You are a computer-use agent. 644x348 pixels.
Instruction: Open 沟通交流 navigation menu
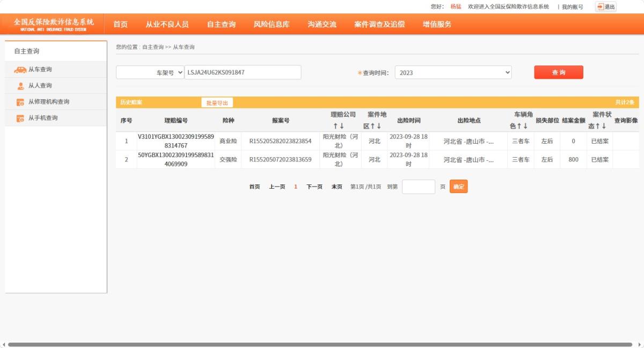pos(322,24)
